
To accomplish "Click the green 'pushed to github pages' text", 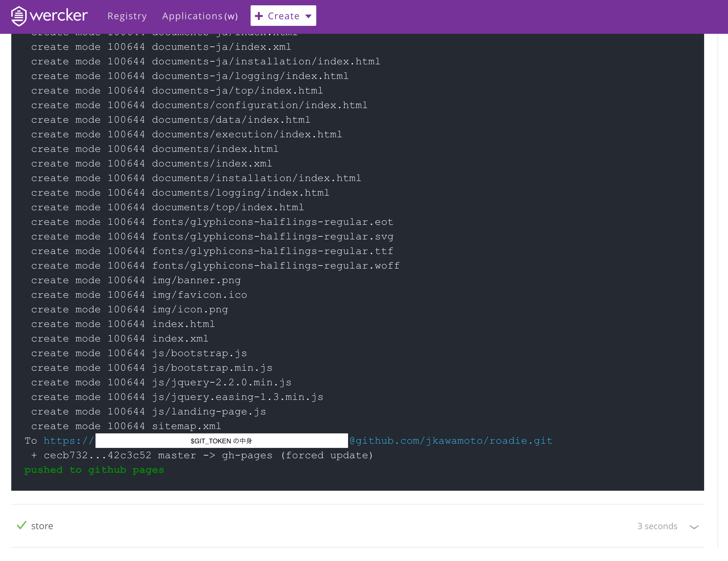I will click(94, 470).
